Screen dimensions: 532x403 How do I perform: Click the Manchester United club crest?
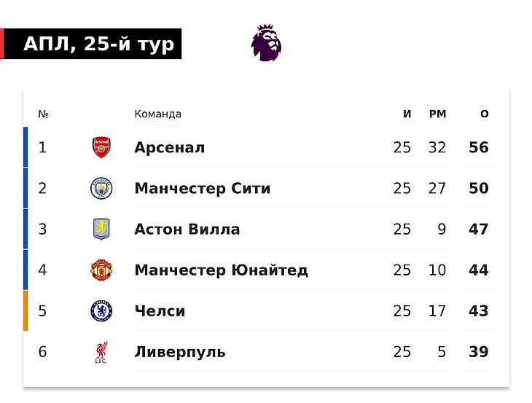[x=101, y=270]
